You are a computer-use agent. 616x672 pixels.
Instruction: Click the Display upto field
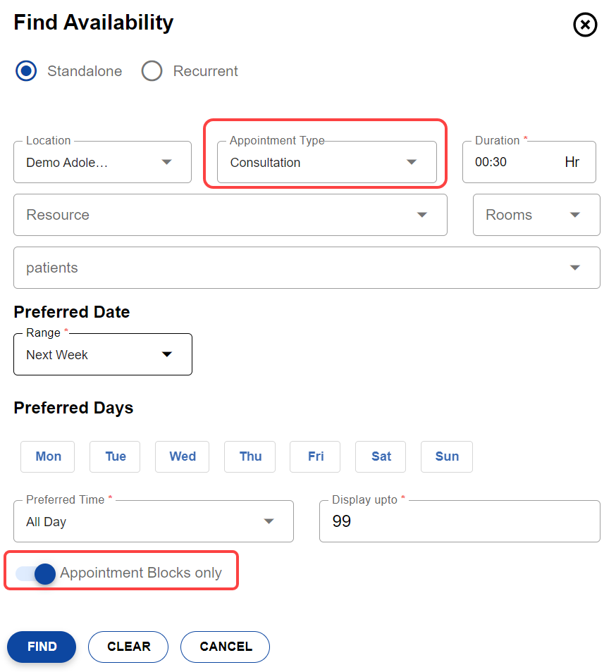459,521
